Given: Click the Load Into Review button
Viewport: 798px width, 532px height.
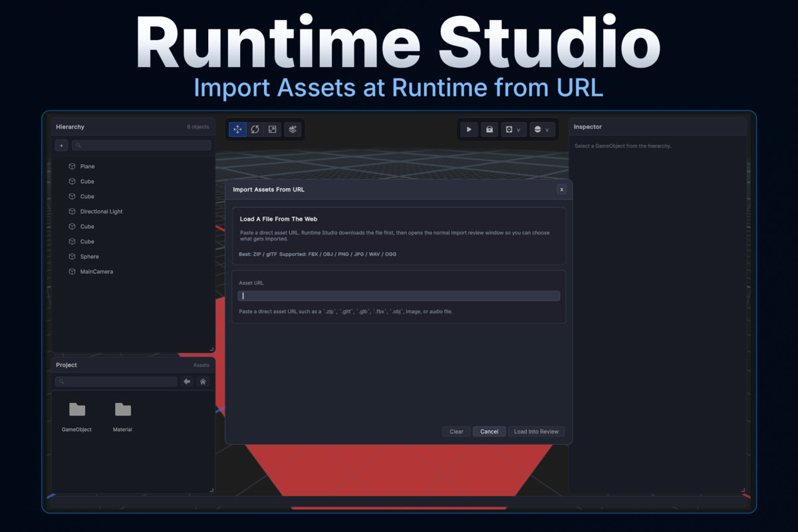Looking at the screenshot, I should coord(537,432).
